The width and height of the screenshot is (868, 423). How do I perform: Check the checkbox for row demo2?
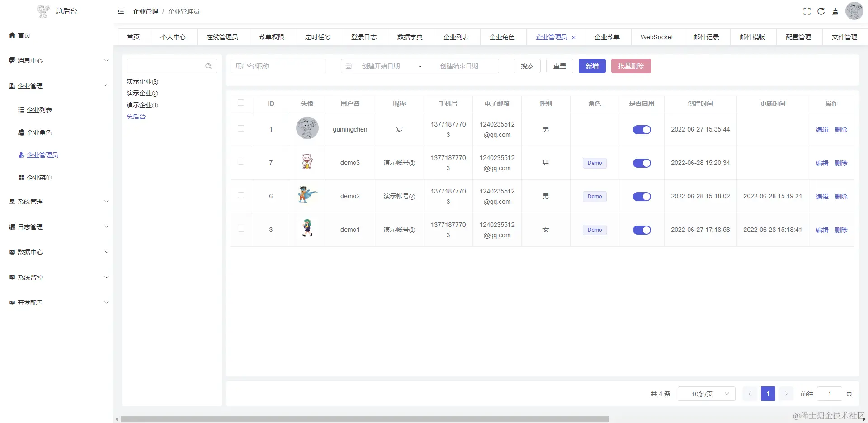[x=241, y=195]
